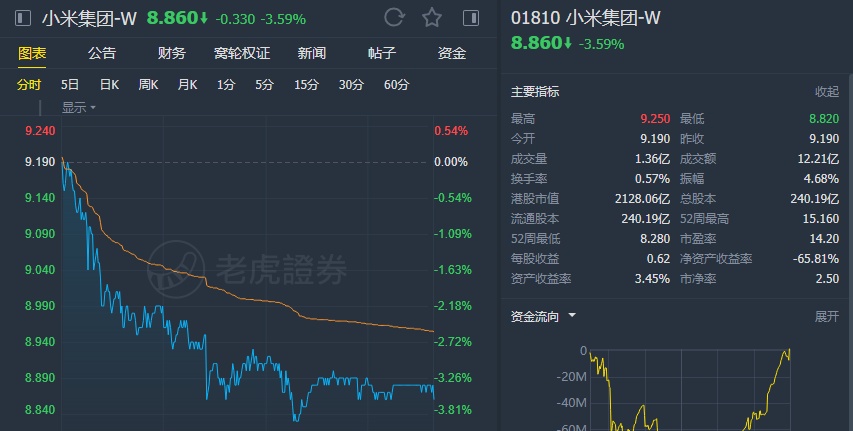Click the refresh quote icon
853x431 pixels.
[394, 18]
